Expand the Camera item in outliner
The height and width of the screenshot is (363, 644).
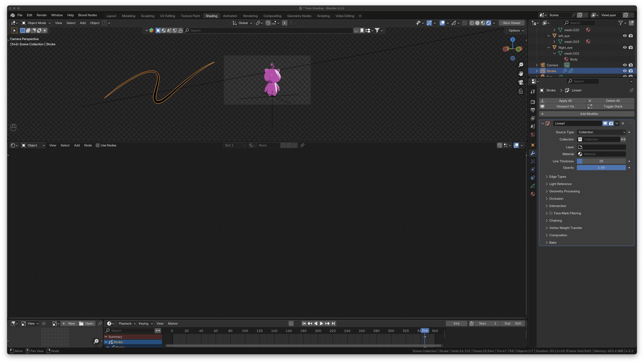point(537,65)
